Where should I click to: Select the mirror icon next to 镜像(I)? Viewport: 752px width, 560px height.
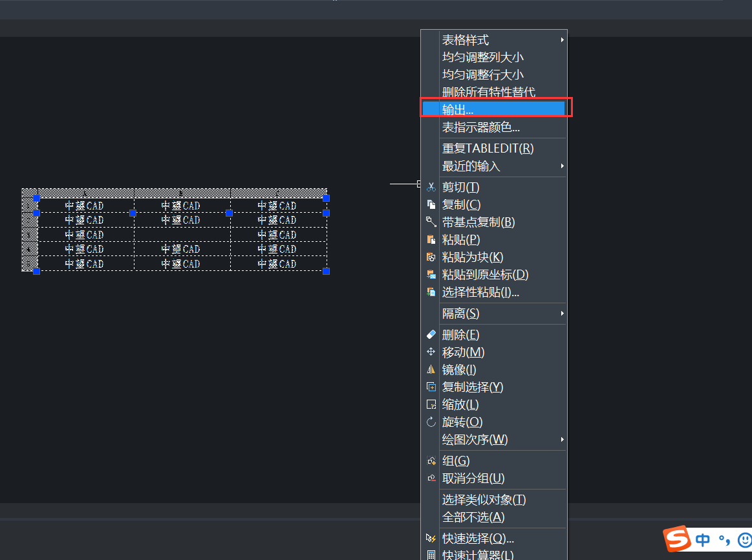click(431, 369)
